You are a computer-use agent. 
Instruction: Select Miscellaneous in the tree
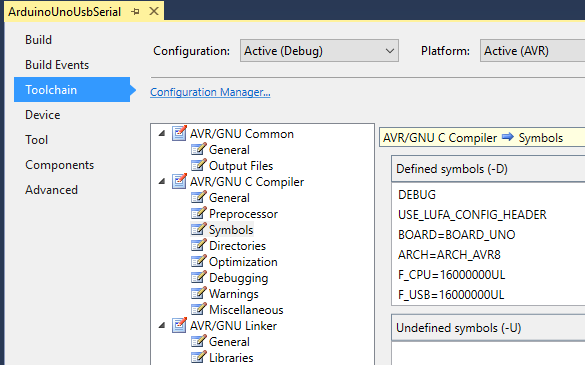click(x=246, y=310)
